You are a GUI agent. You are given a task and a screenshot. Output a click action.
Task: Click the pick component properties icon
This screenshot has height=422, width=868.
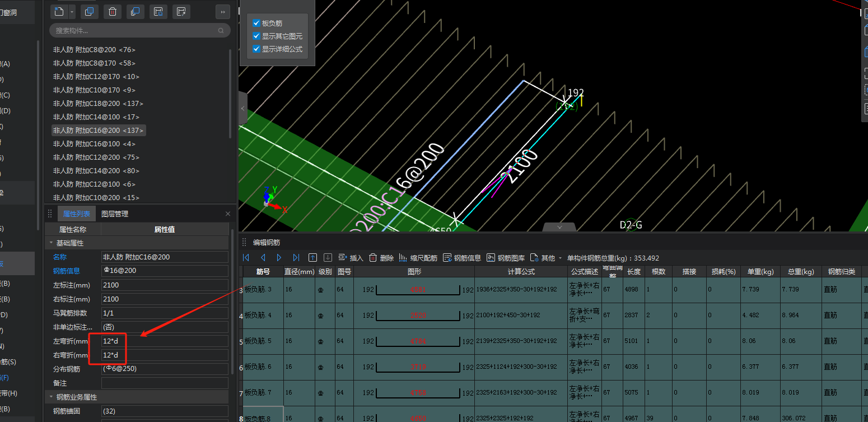(x=181, y=11)
